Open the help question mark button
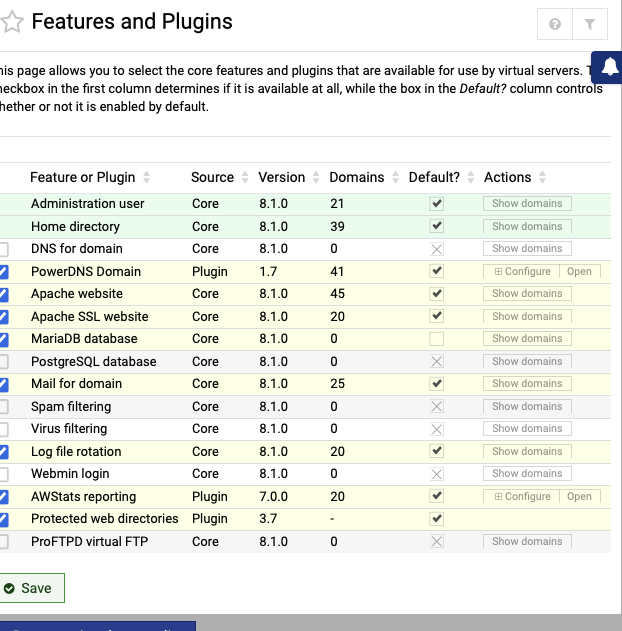622x631 pixels. (x=555, y=24)
